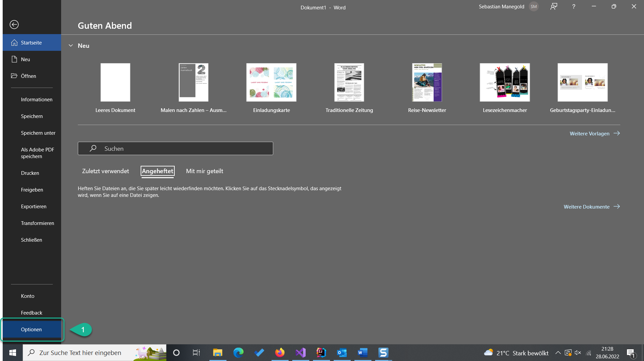Image resolution: width=644 pixels, height=361 pixels.
Task: Open Firefox from the taskbar
Action: click(280, 353)
